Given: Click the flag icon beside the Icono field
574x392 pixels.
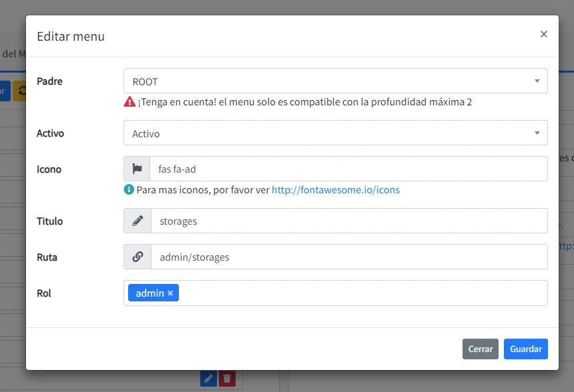Looking at the screenshot, I should (x=137, y=169).
